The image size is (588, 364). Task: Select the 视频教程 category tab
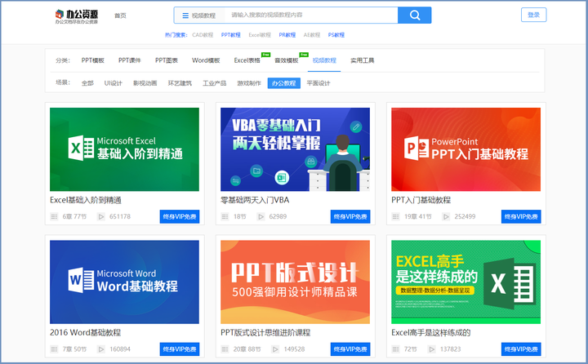(x=324, y=60)
